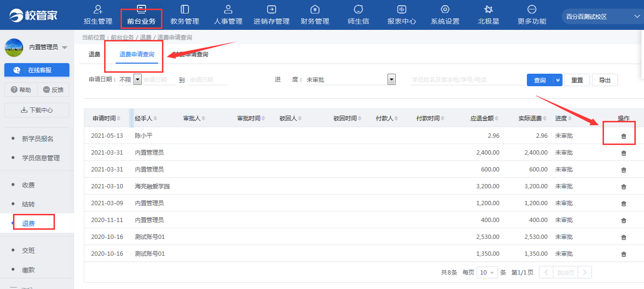Delete the 2021-03-09 refund request
This screenshot has height=289, width=644.
point(623,204)
